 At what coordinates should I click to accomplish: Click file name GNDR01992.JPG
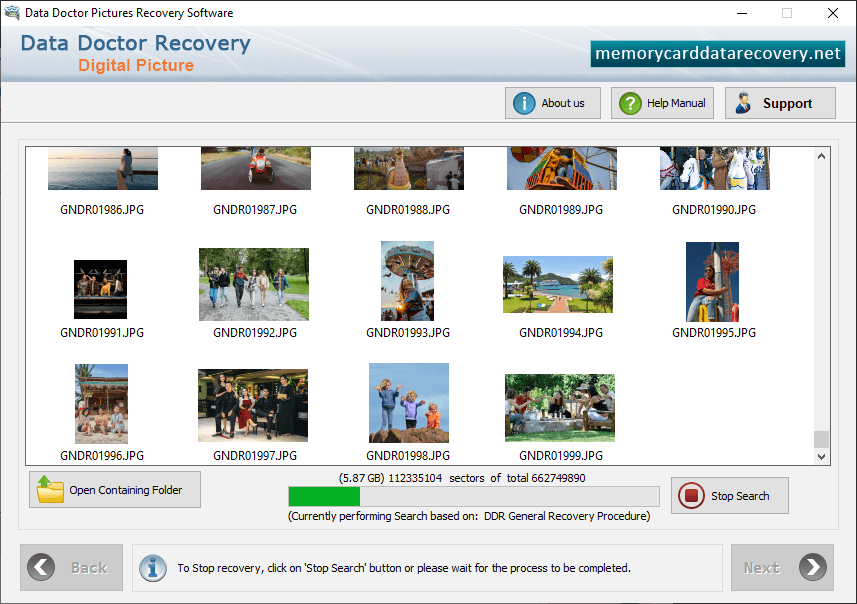pyautogui.click(x=255, y=333)
